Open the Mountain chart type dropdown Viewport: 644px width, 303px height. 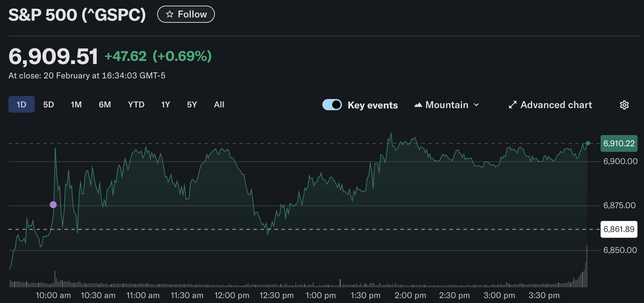pyautogui.click(x=447, y=105)
